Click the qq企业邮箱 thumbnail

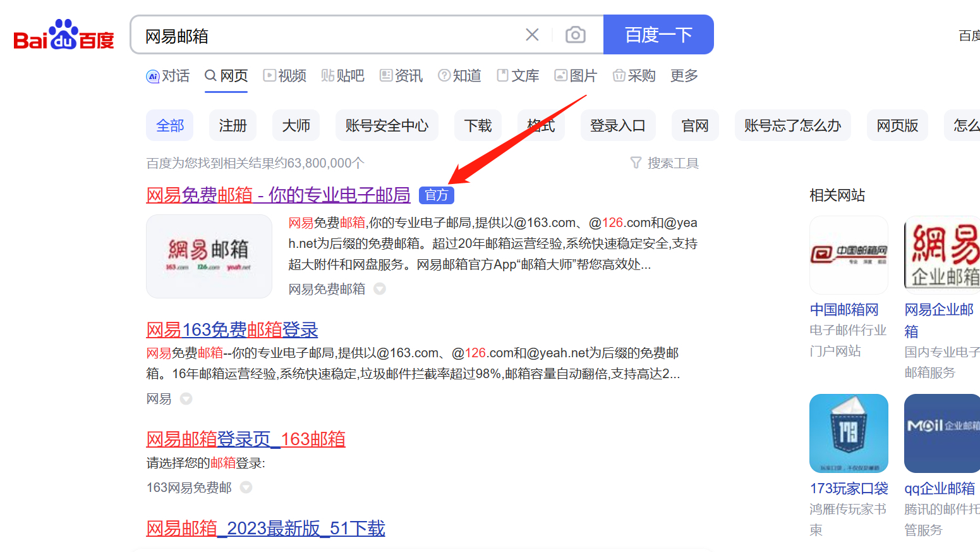click(x=942, y=433)
